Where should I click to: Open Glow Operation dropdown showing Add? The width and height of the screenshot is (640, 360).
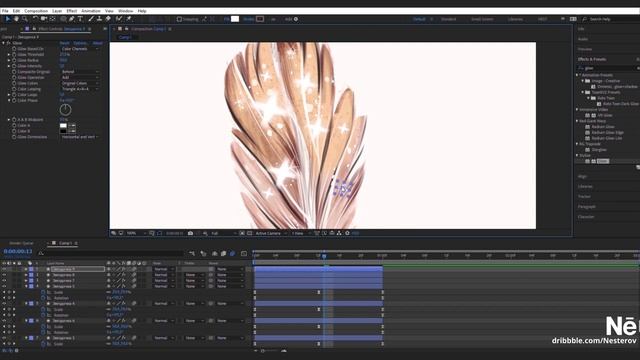click(x=80, y=77)
